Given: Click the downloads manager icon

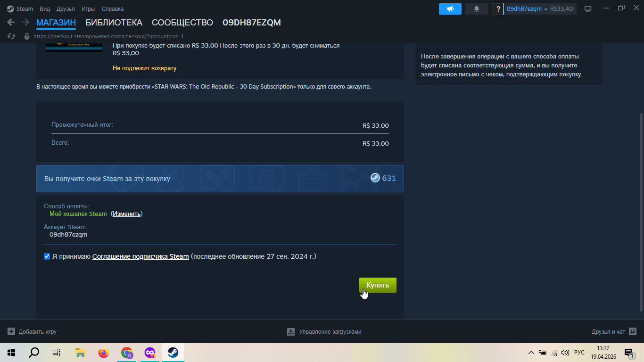Looking at the screenshot, I should (291, 331).
